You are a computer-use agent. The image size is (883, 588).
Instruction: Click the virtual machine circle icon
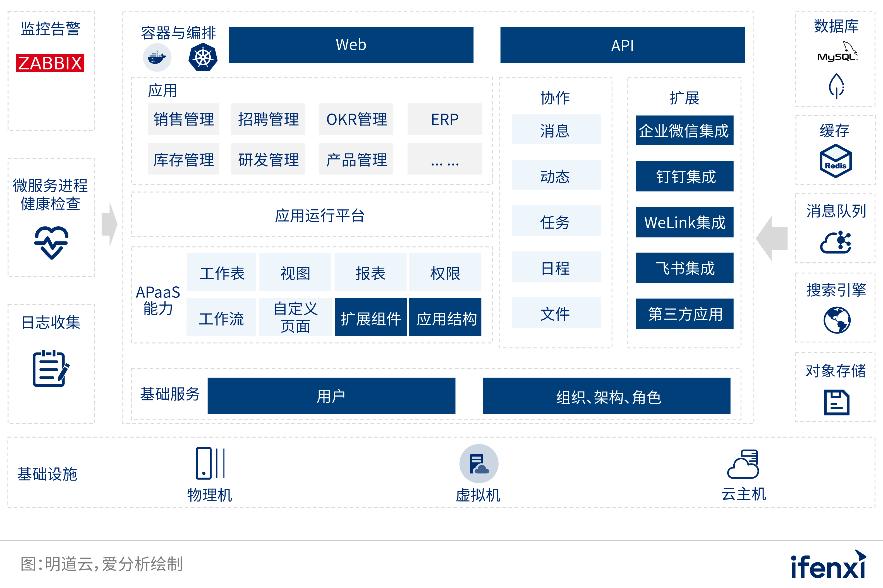pos(479,464)
